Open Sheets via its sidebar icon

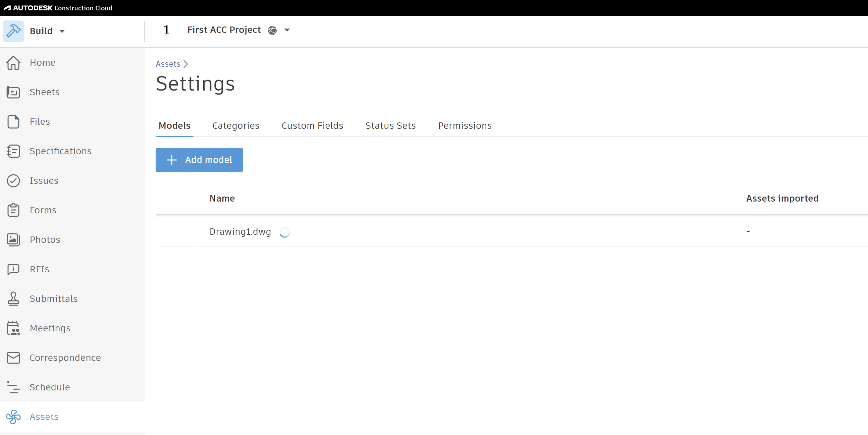13,92
